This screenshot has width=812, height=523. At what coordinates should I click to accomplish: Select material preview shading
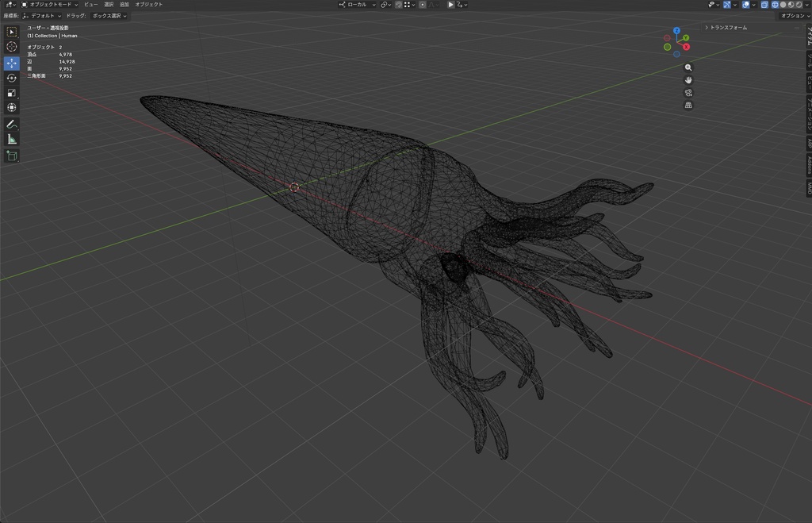(x=791, y=5)
